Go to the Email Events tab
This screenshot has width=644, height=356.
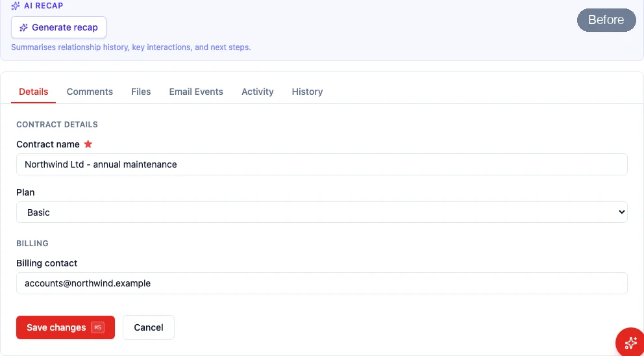pyautogui.click(x=196, y=92)
